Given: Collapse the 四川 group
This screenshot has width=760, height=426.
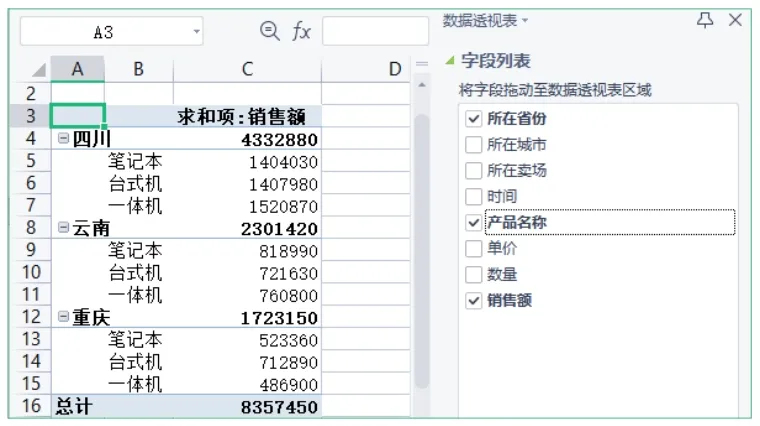Looking at the screenshot, I should click(x=63, y=139).
